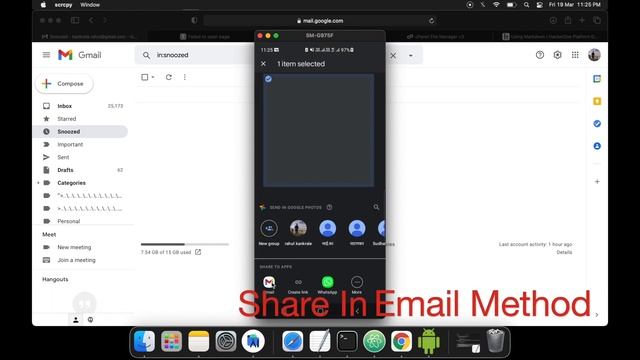
Task: Tap the selected photo thumbnail in phone
Action: tap(318, 130)
